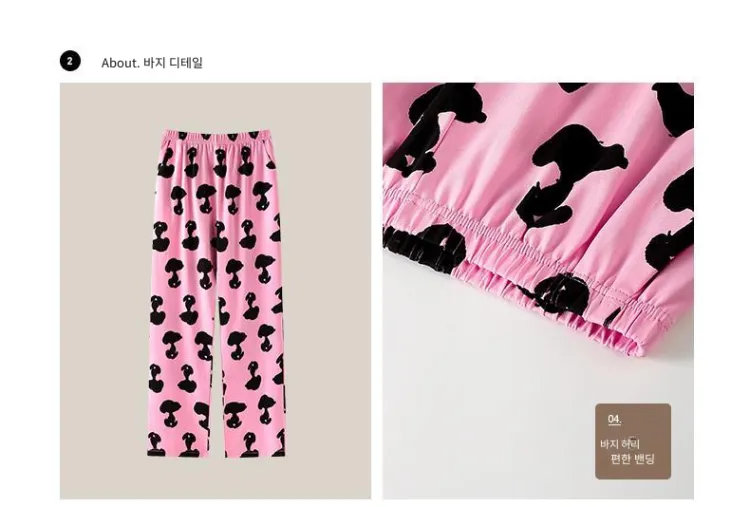Click the underlined 04. number label
Viewport: 750px width, 507px height.
[x=614, y=419]
